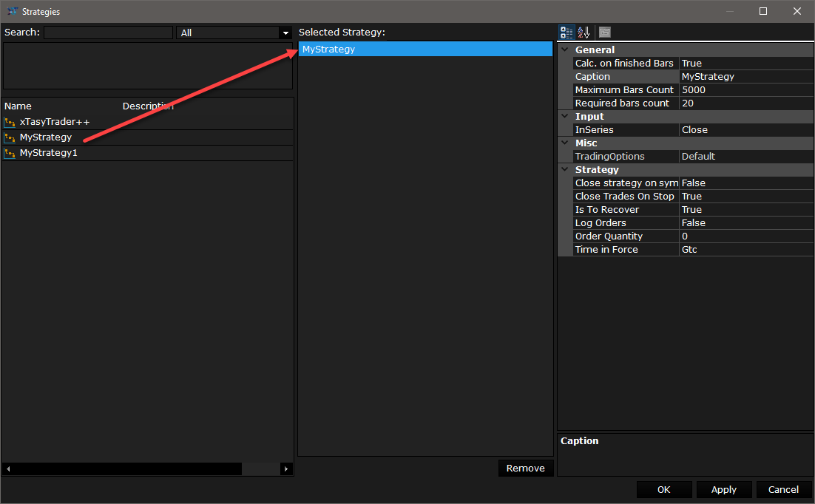Collapse the General property section

pos(565,50)
